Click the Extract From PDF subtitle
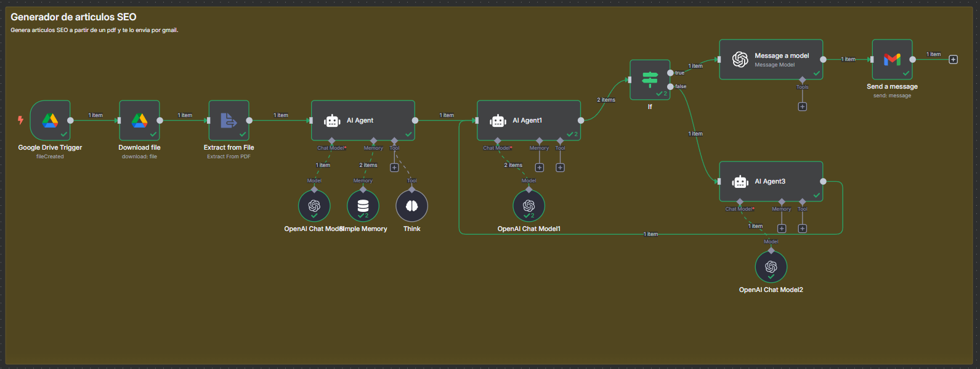 [229, 156]
